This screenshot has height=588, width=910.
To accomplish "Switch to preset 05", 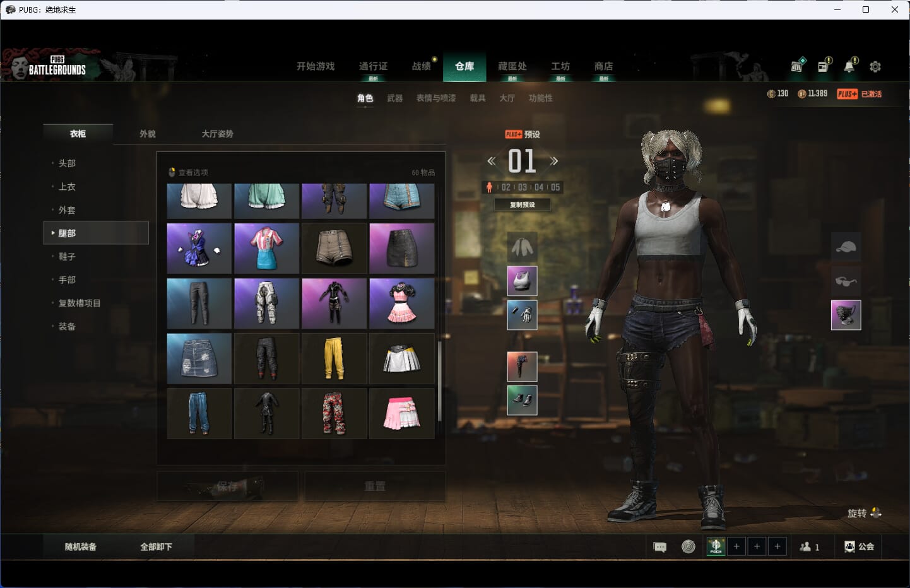I will point(555,187).
